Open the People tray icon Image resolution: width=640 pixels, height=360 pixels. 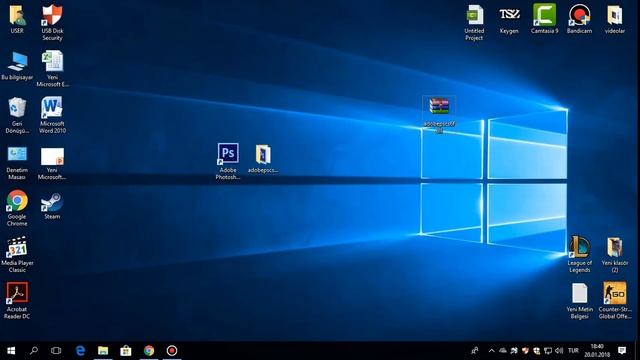[x=475, y=351]
